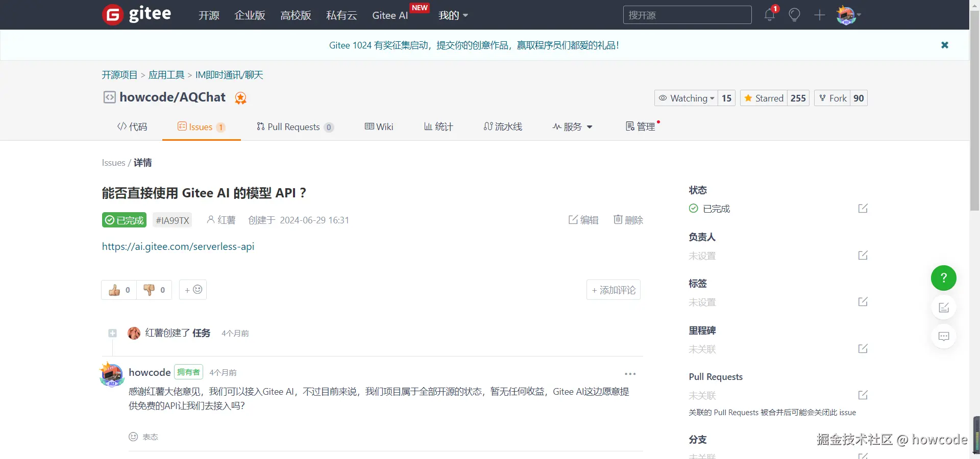The width and height of the screenshot is (980, 459).
Task: Click the 删除 delete issue button
Action: (628, 220)
